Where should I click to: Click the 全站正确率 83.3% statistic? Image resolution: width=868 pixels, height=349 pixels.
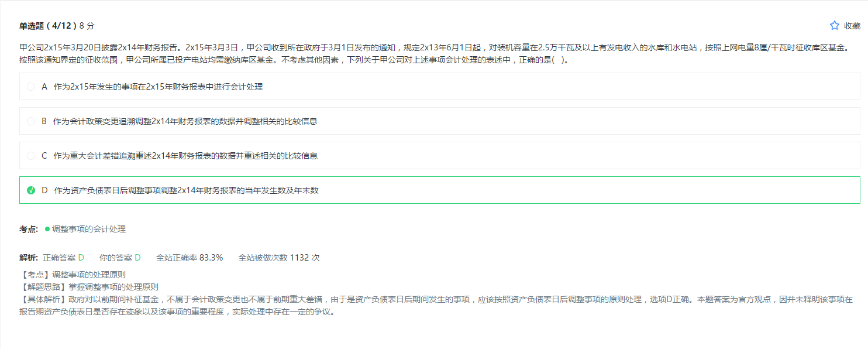click(x=190, y=258)
